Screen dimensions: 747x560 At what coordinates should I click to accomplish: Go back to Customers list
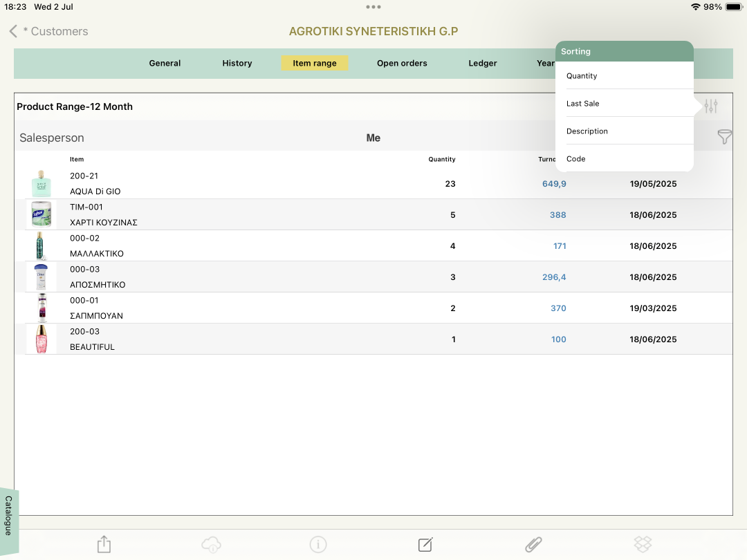click(49, 31)
